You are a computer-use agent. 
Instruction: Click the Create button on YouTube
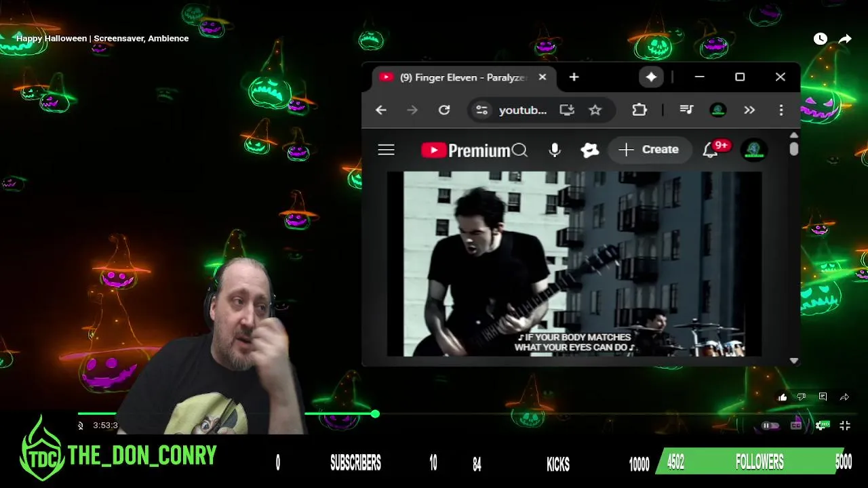[650, 150]
